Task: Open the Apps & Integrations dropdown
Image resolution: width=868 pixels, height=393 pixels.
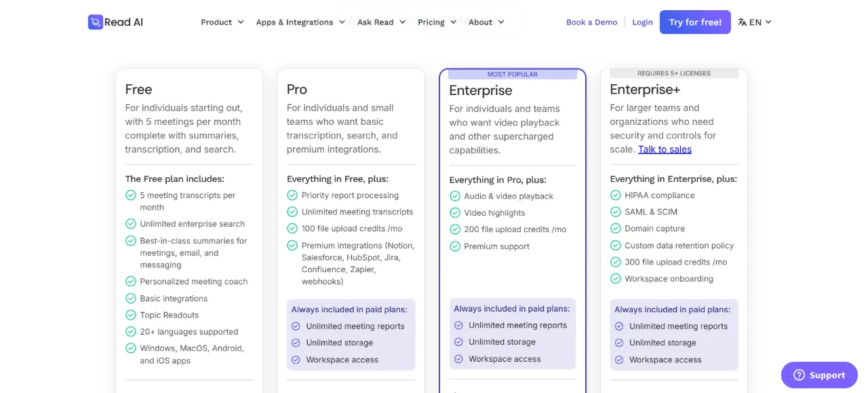Action: [x=300, y=22]
